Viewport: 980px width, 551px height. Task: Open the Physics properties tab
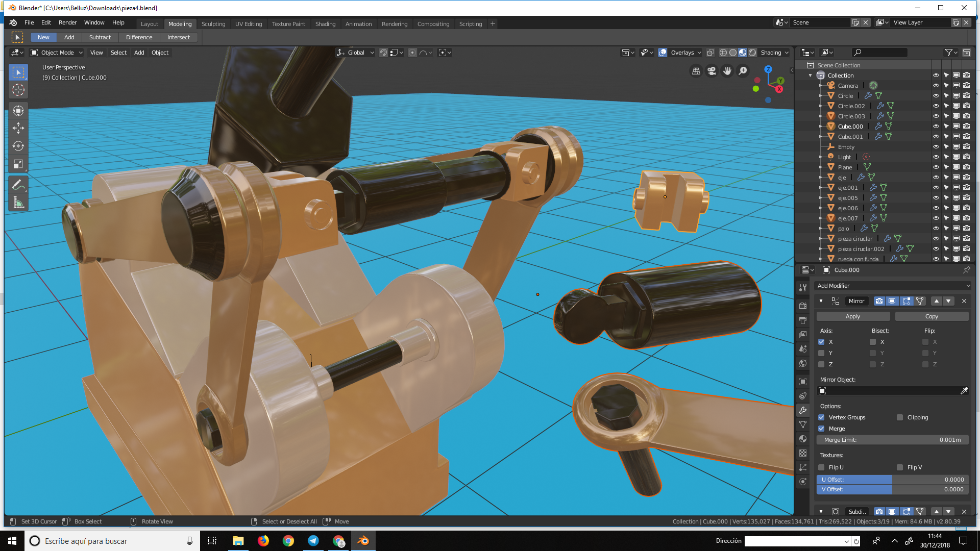pos(803,482)
